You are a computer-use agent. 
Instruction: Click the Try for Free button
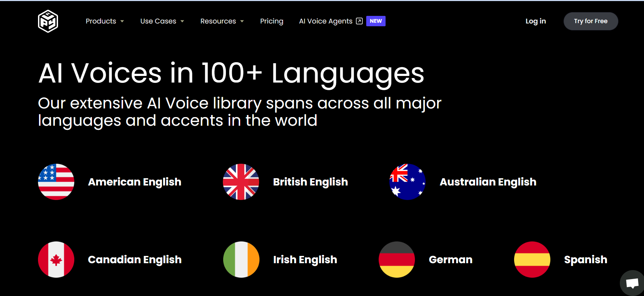point(590,21)
